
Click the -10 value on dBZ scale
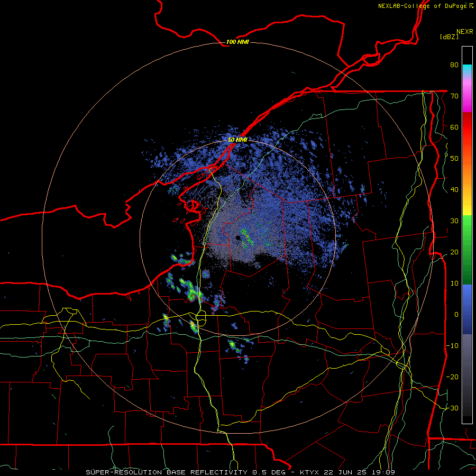coord(452,345)
